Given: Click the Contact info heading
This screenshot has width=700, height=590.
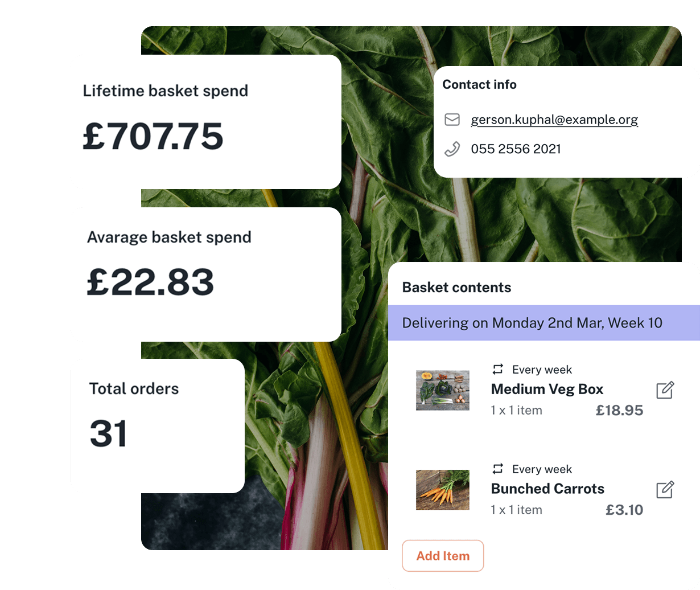Looking at the screenshot, I should (479, 85).
